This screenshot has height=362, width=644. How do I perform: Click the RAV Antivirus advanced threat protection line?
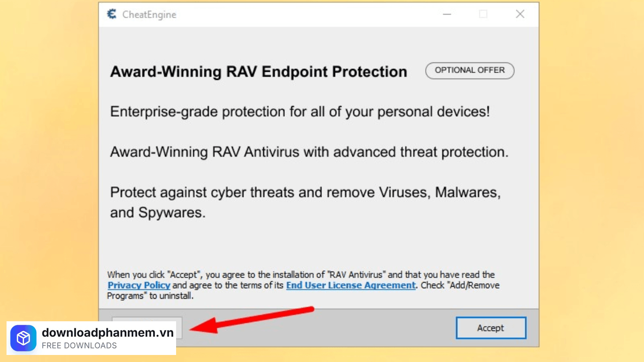pyautogui.click(x=309, y=152)
